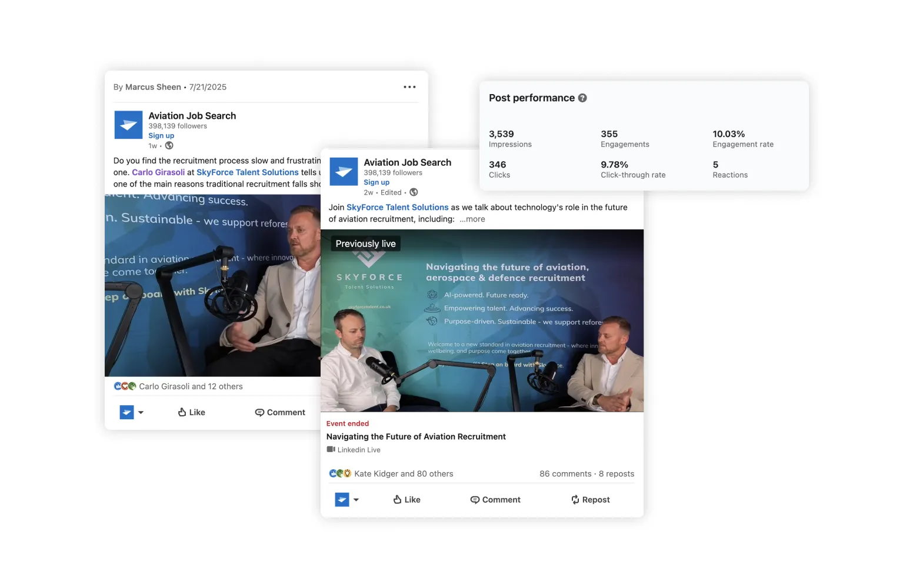Click the 9.78% Click-through rate metric

[633, 169]
